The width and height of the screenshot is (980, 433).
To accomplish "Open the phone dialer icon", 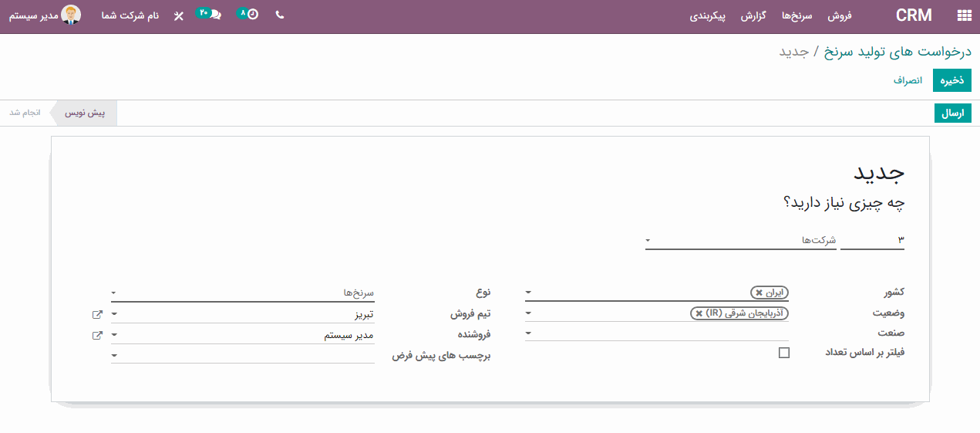I will (280, 15).
